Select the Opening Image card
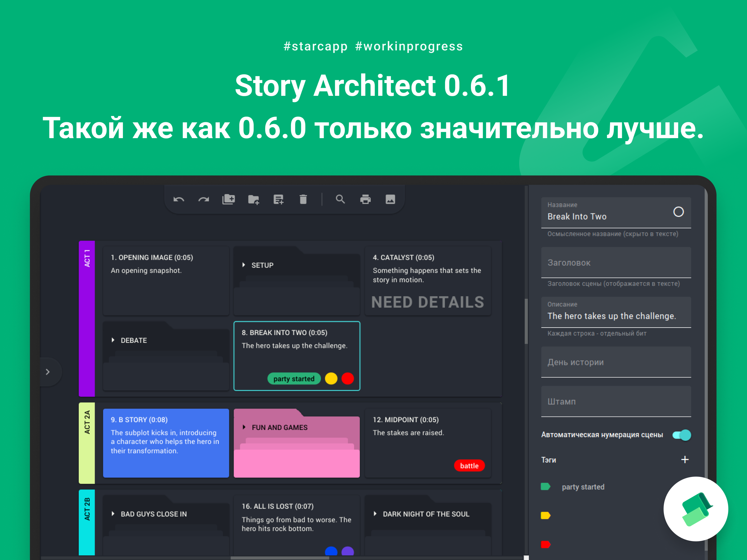This screenshot has width=747, height=560. 166,281
